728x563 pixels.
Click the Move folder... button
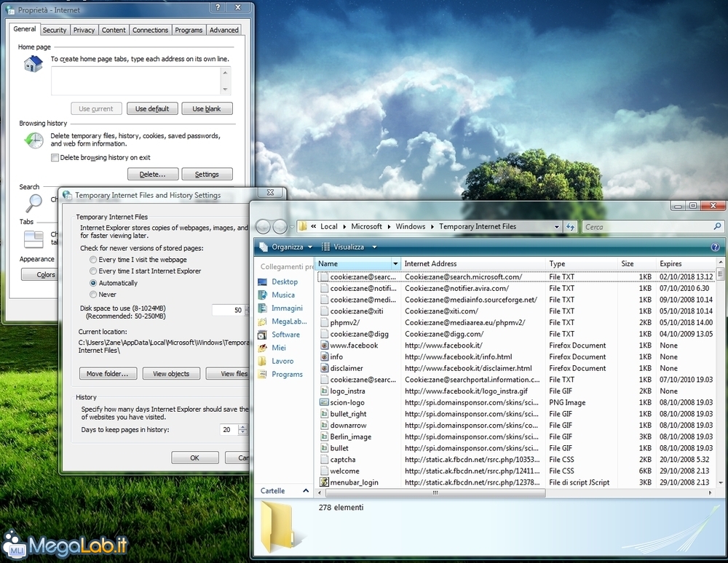(107, 373)
